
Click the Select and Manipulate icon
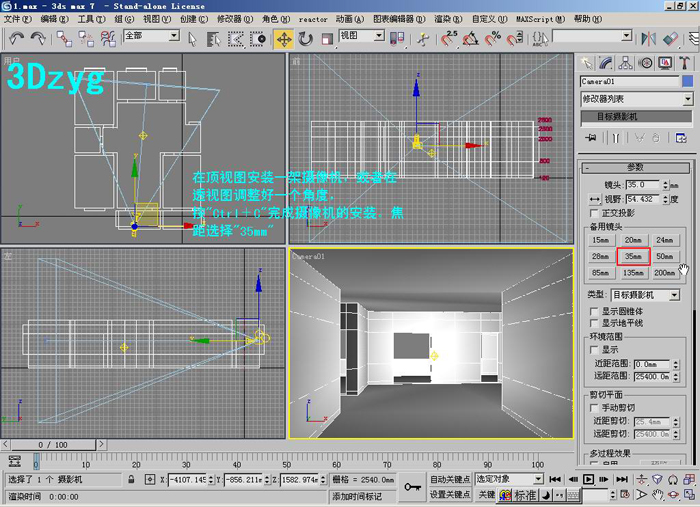(422, 39)
